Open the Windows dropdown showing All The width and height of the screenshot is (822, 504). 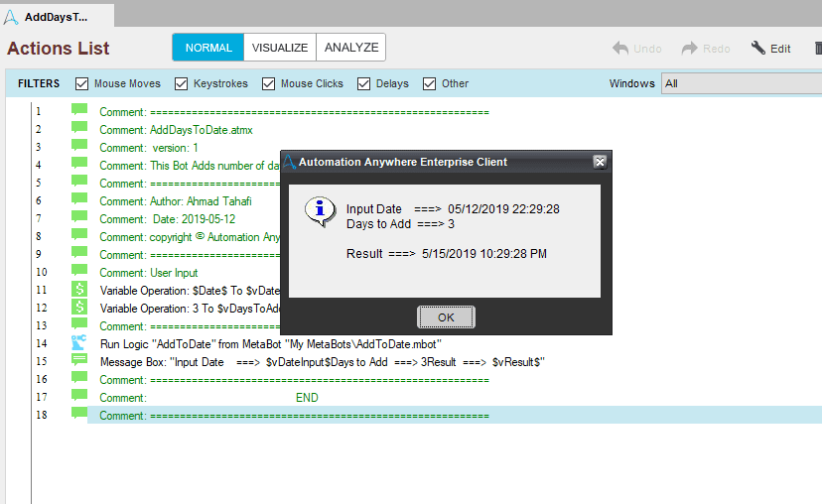tap(742, 83)
